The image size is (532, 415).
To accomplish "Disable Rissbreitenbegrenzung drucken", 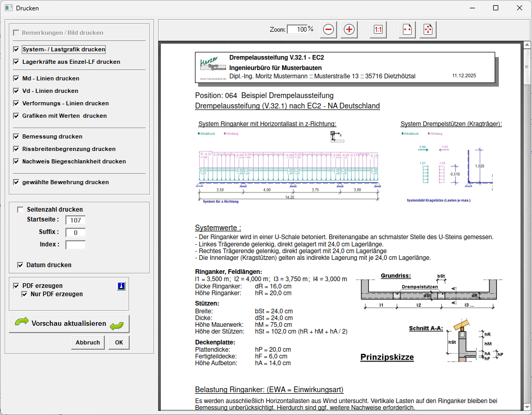I will 17,149.
